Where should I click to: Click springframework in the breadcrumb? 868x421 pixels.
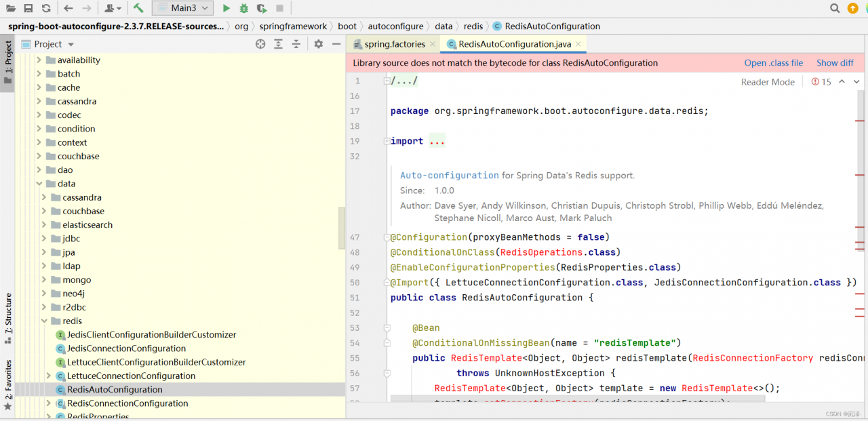tap(293, 26)
